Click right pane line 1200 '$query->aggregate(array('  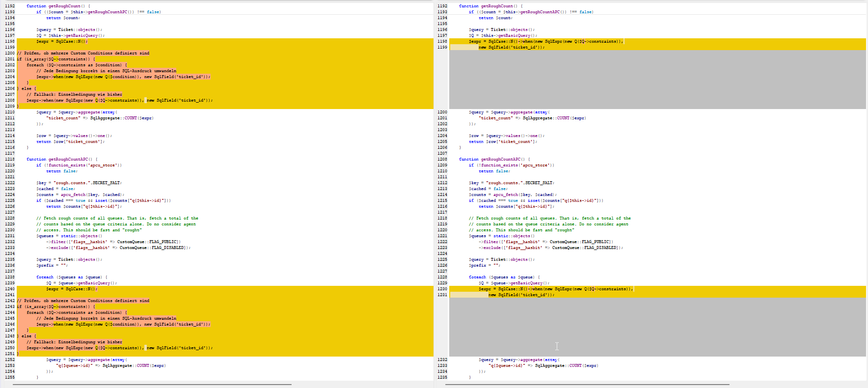pos(509,112)
